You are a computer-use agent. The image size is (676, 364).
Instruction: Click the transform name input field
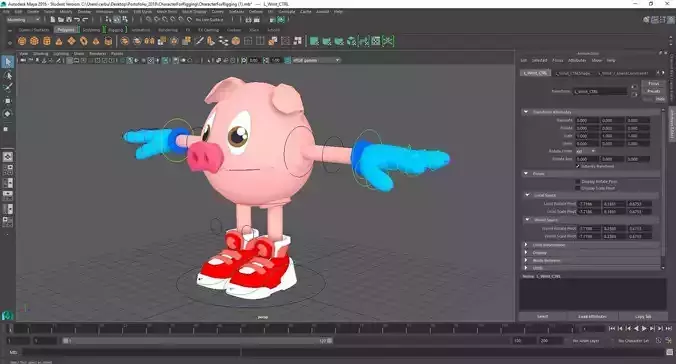point(600,91)
